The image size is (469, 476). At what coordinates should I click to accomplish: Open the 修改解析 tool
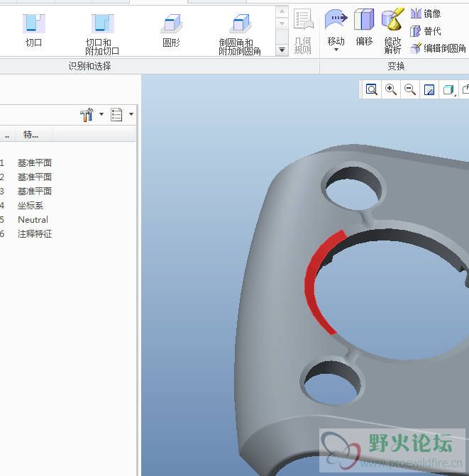pos(393,31)
